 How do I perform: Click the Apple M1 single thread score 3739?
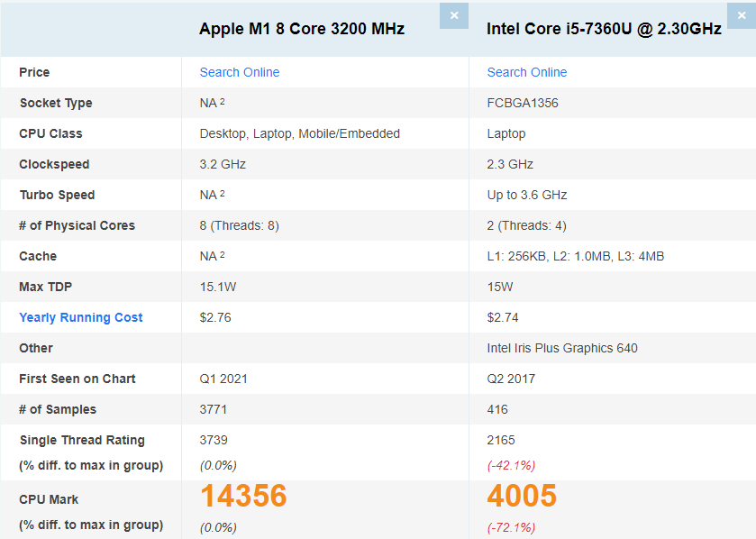click(215, 440)
